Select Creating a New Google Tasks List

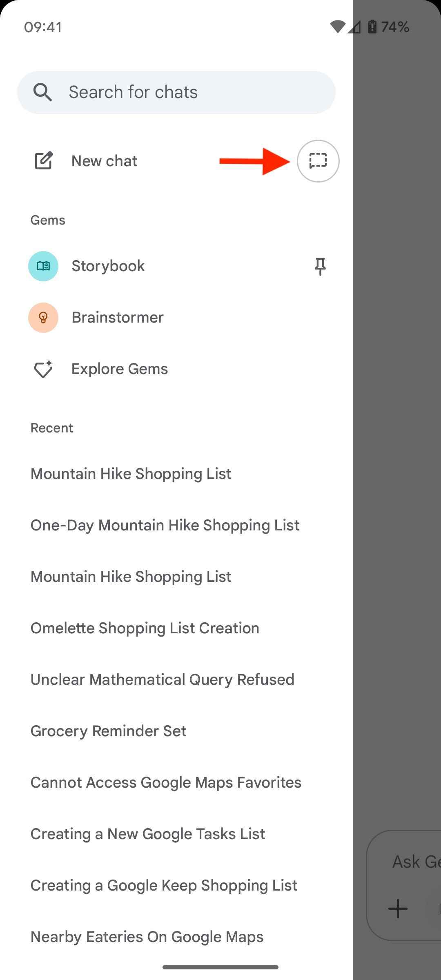tap(148, 834)
